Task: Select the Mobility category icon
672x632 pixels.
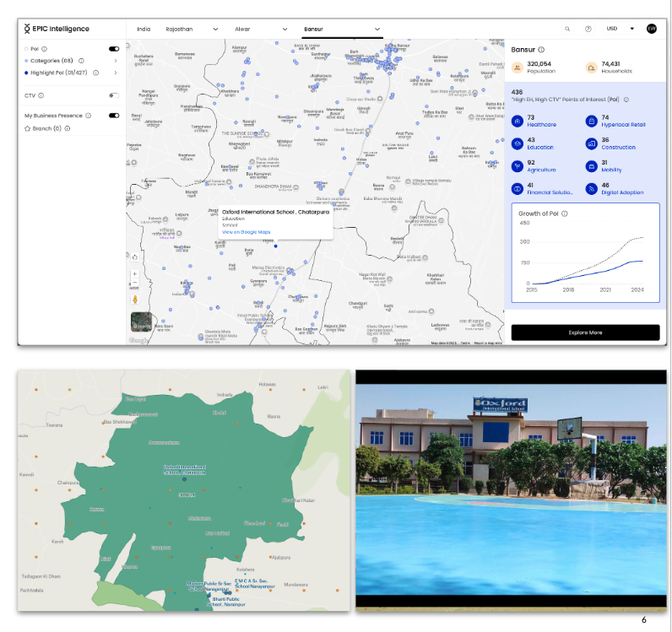Action: (592, 166)
